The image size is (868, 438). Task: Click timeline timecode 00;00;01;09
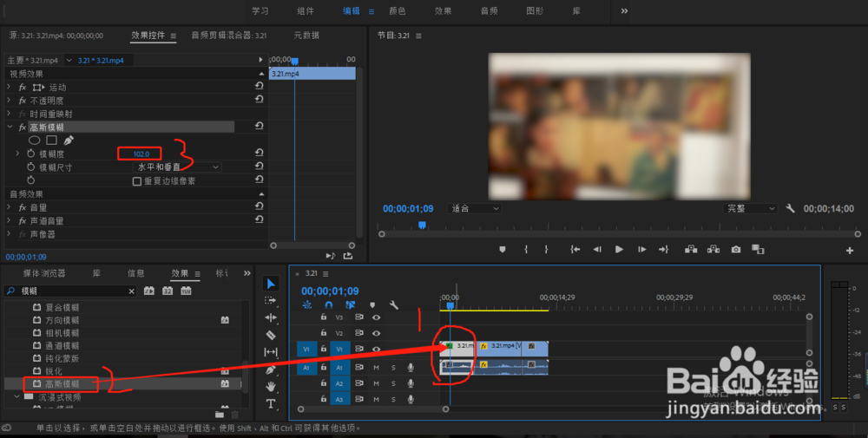coord(330,291)
